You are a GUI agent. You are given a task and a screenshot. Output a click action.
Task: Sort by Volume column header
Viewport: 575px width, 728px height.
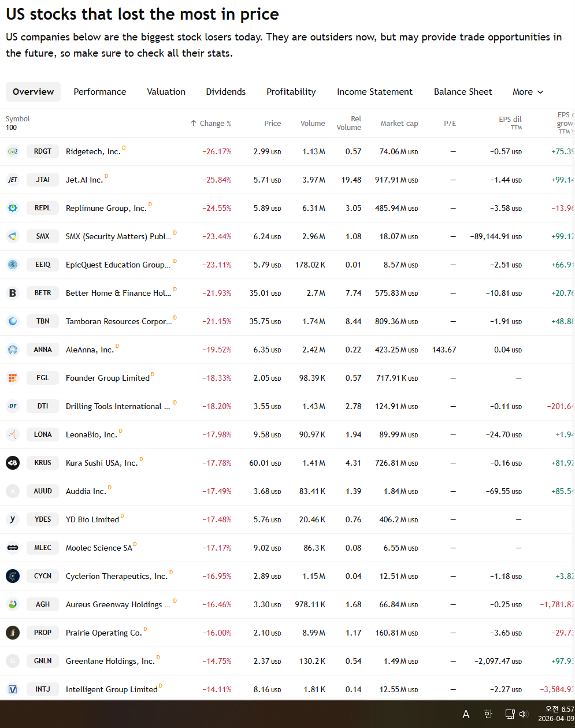313,123
